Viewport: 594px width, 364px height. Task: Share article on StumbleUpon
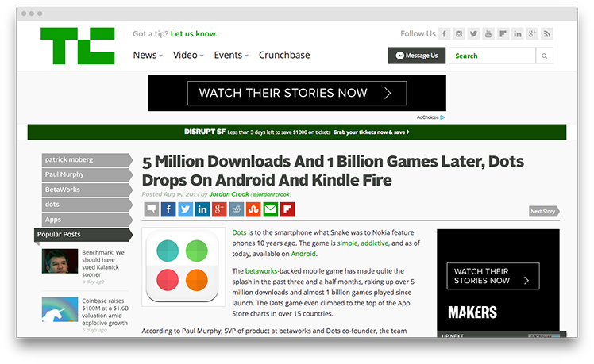coord(253,209)
